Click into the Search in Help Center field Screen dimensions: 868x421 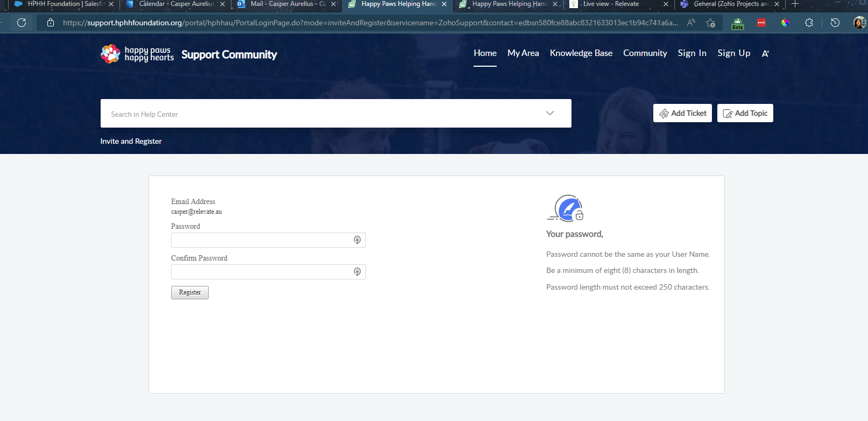323,114
